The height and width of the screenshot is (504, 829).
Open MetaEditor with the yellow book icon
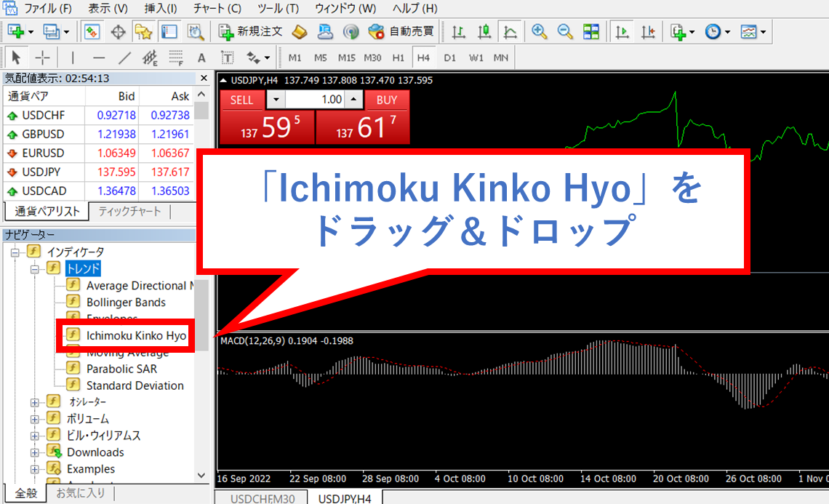tap(300, 32)
